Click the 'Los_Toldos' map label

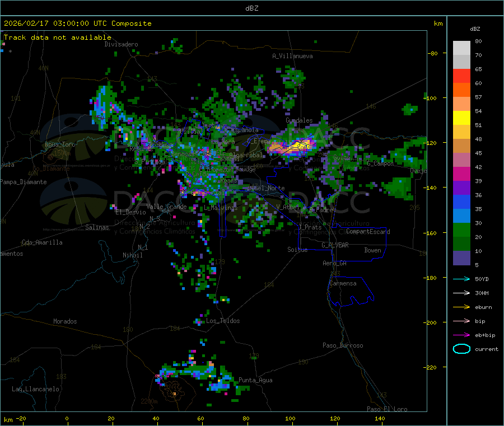click(223, 321)
